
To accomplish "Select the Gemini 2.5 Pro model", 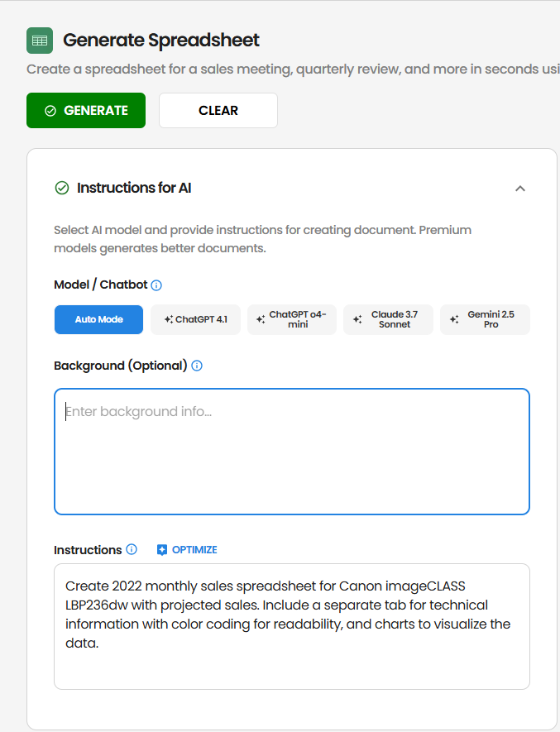I will (485, 319).
